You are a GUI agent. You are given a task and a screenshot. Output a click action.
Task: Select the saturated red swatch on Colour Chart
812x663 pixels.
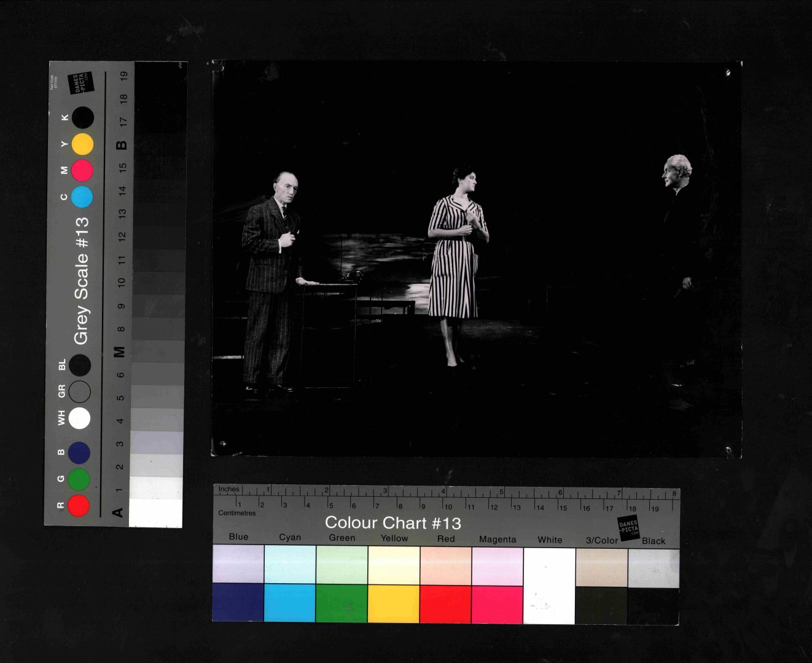pyautogui.click(x=445, y=603)
